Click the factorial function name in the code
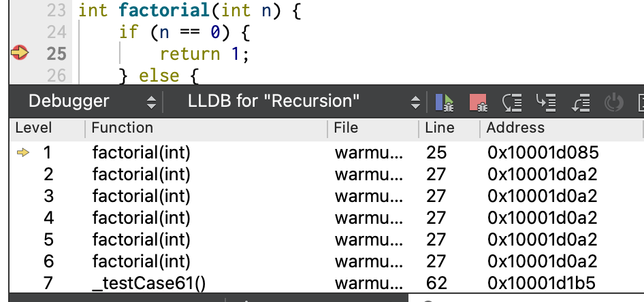The width and height of the screenshot is (644, 302). (x=165, y=11)
